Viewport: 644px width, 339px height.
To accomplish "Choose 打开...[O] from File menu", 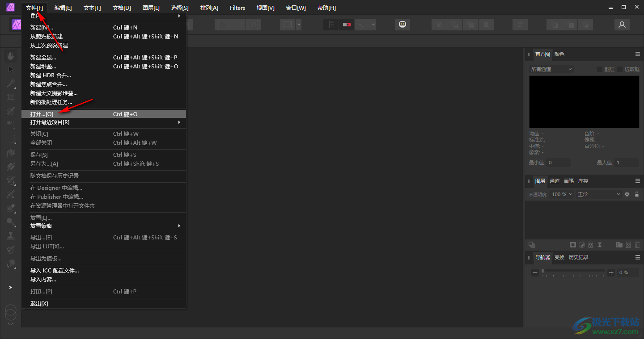I will click(42, 114).
